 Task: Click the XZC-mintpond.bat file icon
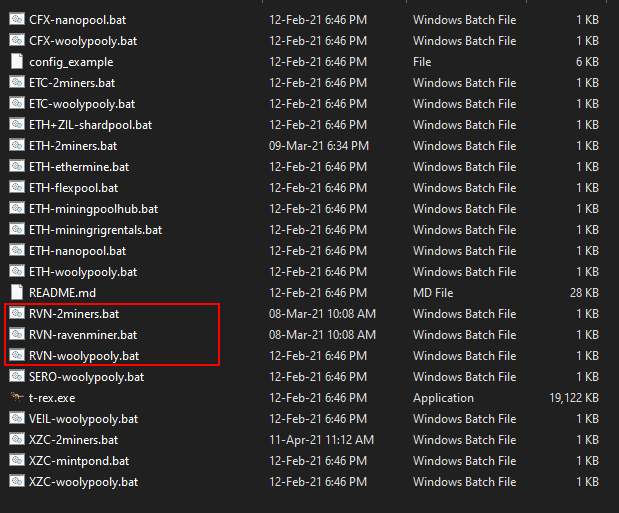17,461
